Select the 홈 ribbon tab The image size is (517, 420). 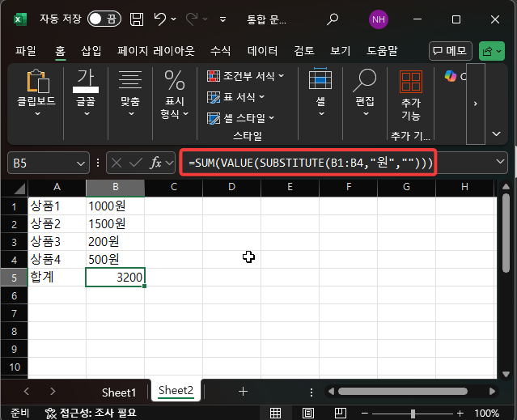(x=60, y=51)
